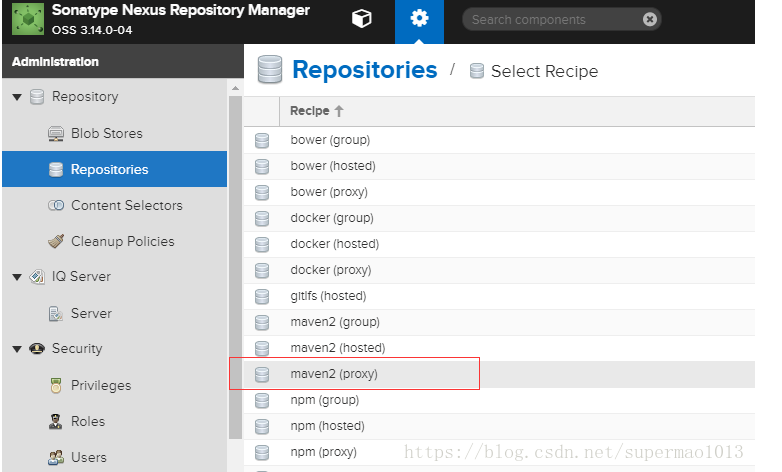Click the Administration panel header
The image size is (782, 472).
pos(123,61)
